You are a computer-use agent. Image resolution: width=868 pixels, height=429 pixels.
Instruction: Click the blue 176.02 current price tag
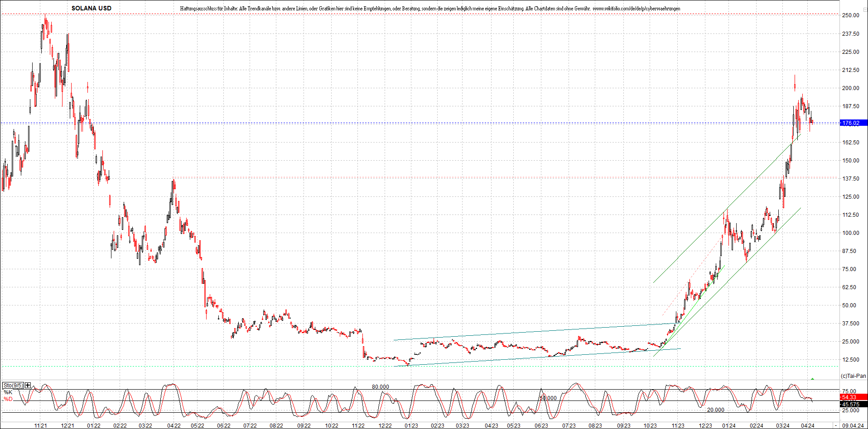click(x=854, y=123)
